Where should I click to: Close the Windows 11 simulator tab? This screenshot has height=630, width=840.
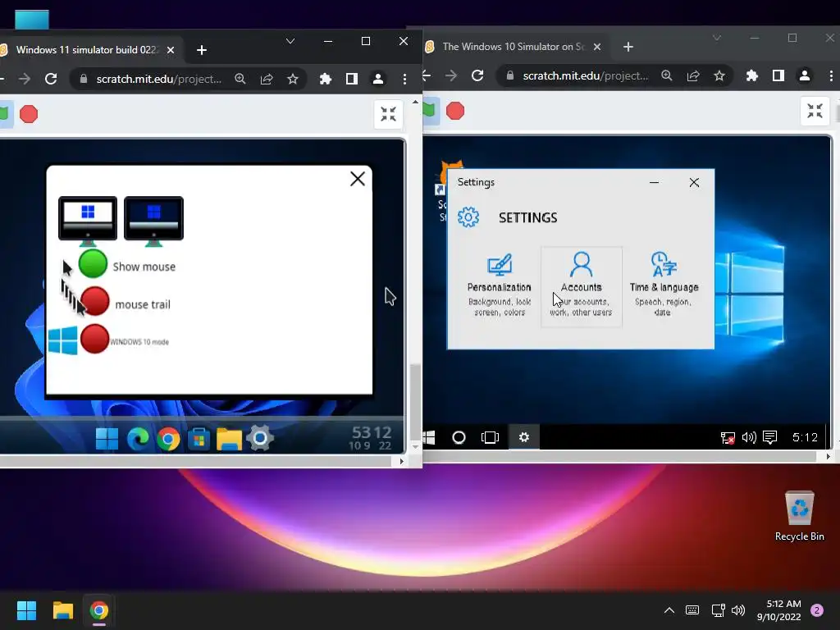point(171,50)
